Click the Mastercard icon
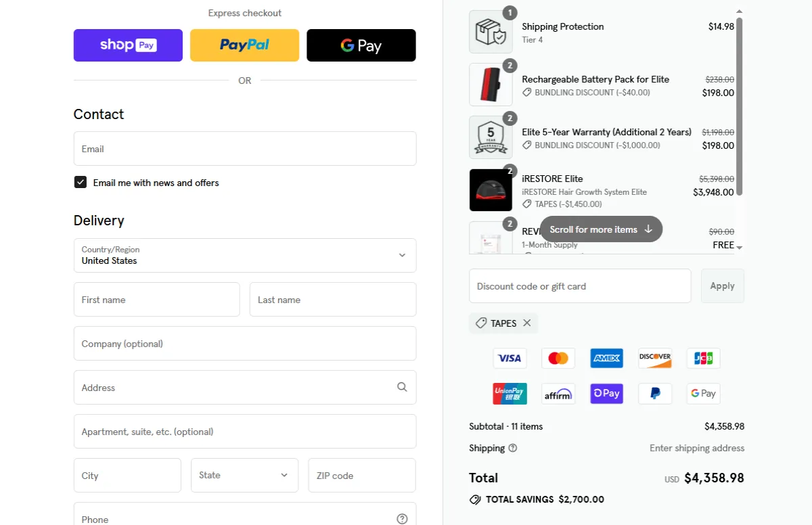Screen dimensions: 812x525 [x=558, y=358]
